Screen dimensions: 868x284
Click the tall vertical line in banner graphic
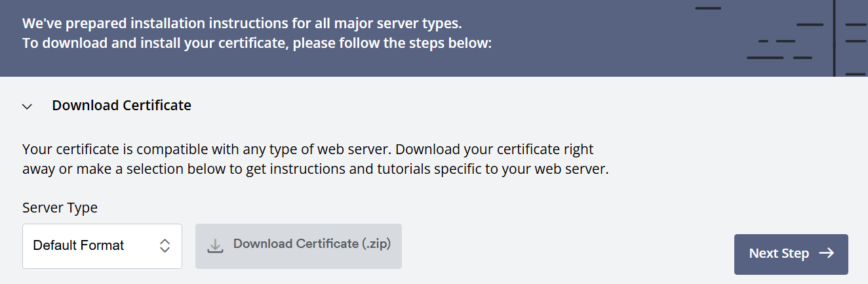(x=834, y=38)
